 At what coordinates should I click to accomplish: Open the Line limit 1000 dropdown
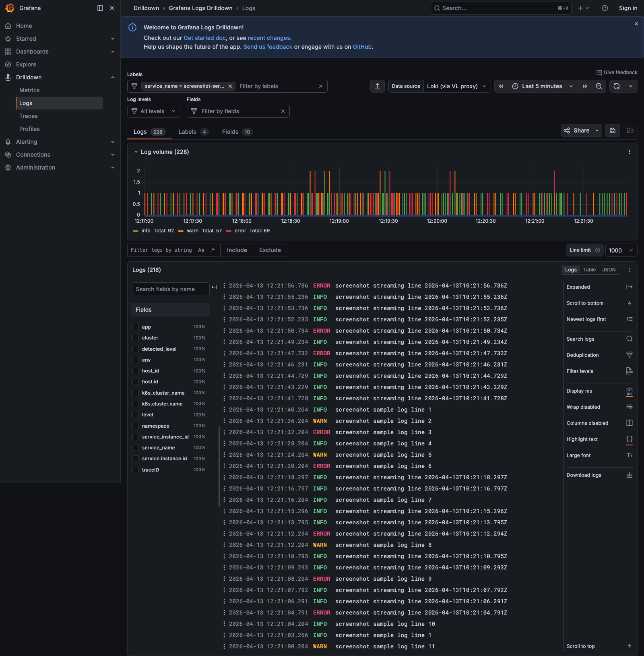coord(621,250)
